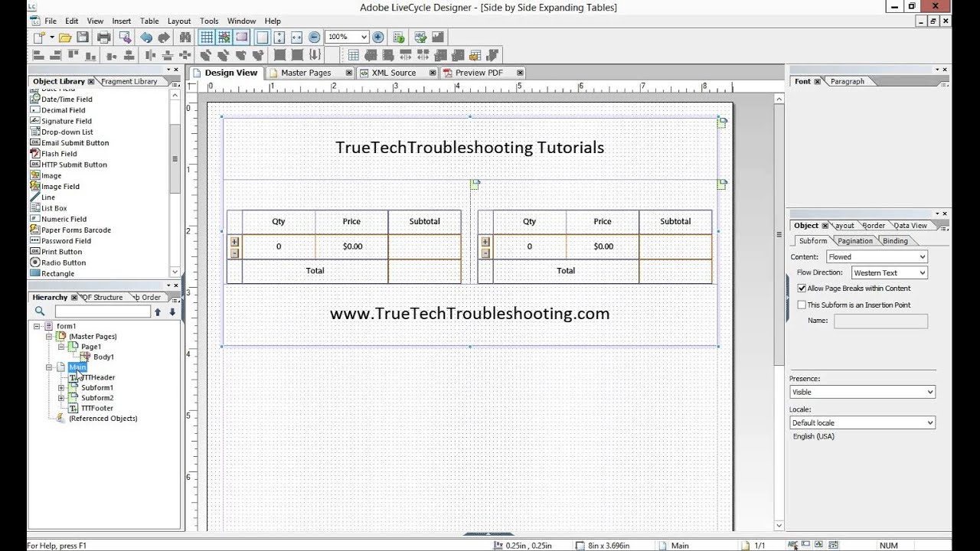Switch to the Master Pages tab

[305, 73]
